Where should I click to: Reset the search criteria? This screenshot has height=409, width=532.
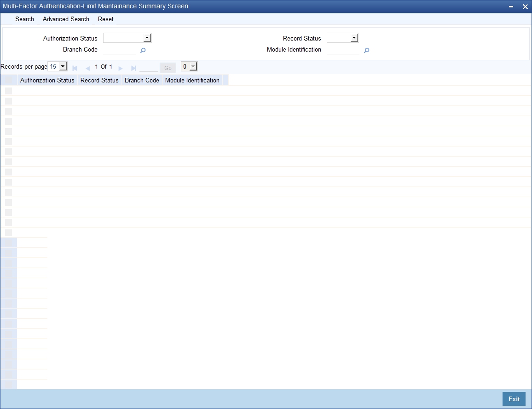(105, 19)
